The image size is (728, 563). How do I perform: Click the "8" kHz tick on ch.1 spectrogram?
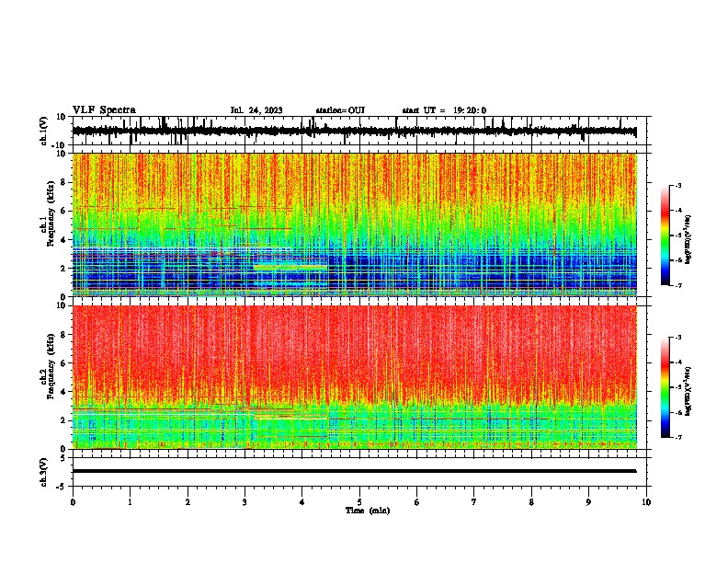63,182
